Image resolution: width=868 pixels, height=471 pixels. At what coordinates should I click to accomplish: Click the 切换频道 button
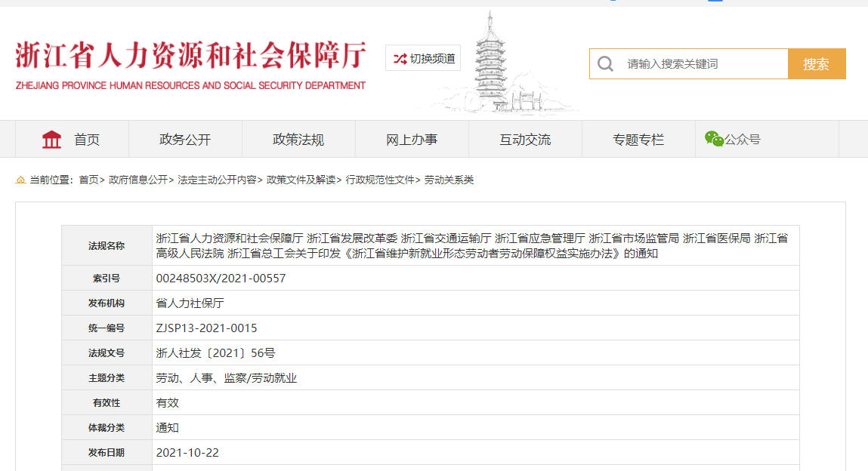point(423,58)
